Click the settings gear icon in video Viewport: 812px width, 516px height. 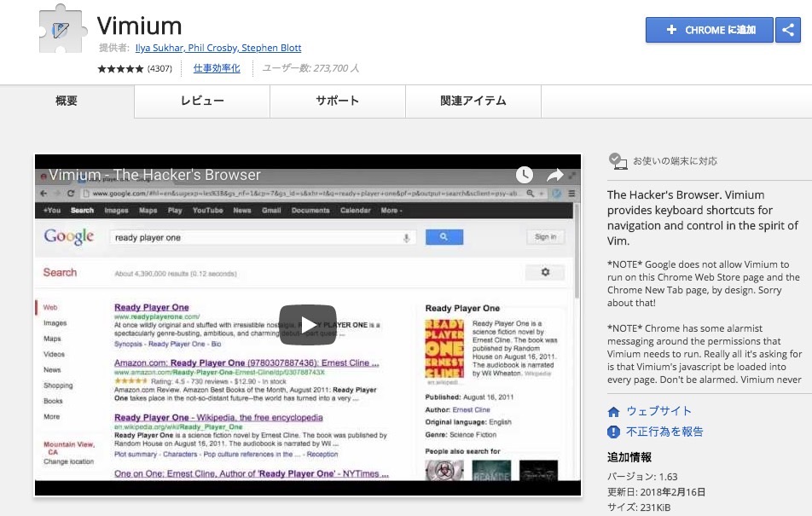click(x=545, y=272)
